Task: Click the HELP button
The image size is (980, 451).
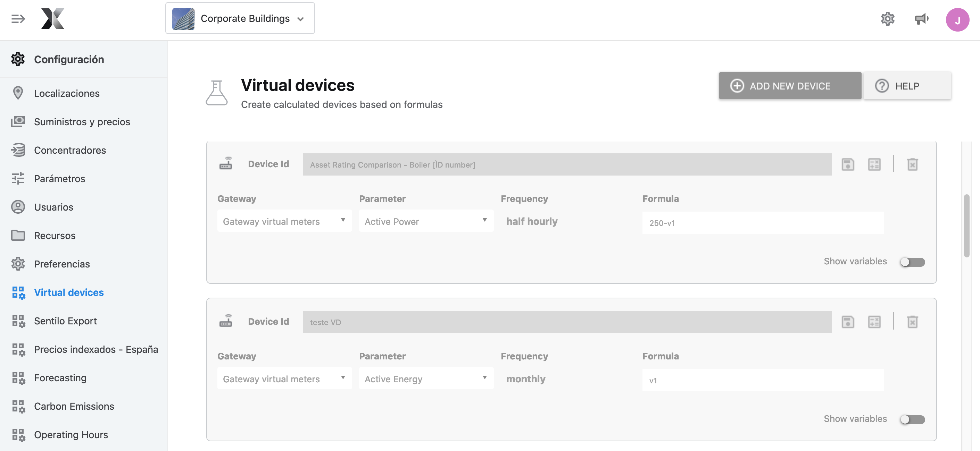Action: (x=907, y=86)
